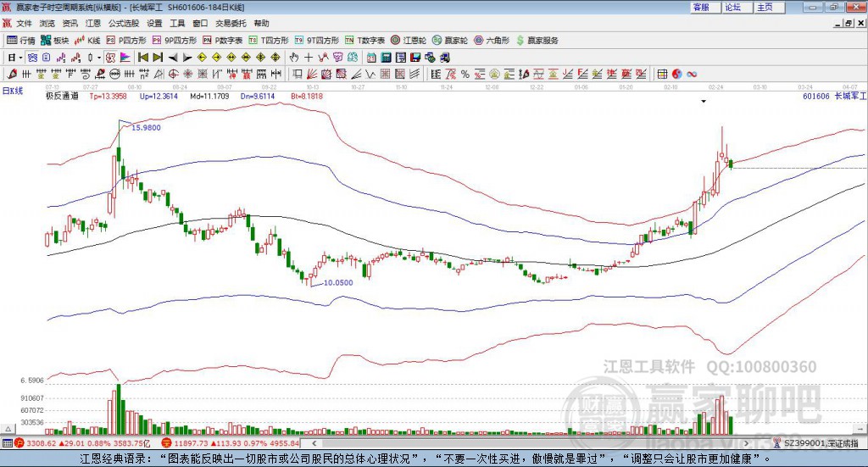Viewport: 868px width, 467px height.
Task: Select the spiral drawing tool
Action: (x=86, y=74)
